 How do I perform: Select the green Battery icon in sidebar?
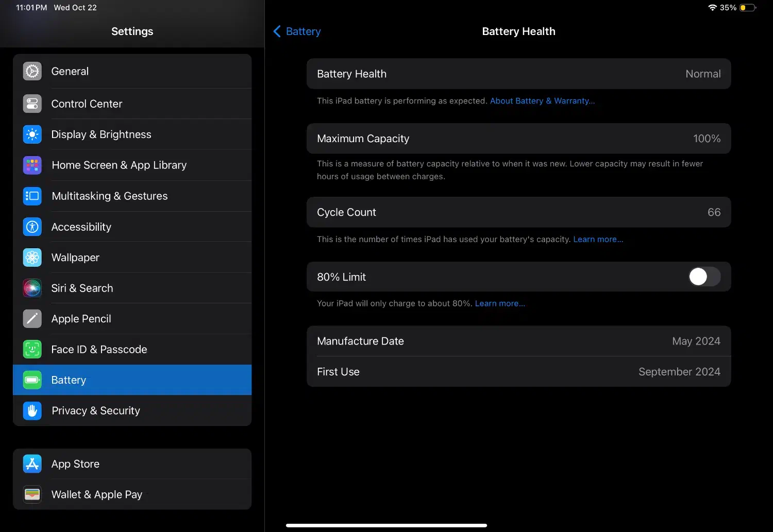click(32, 380)
